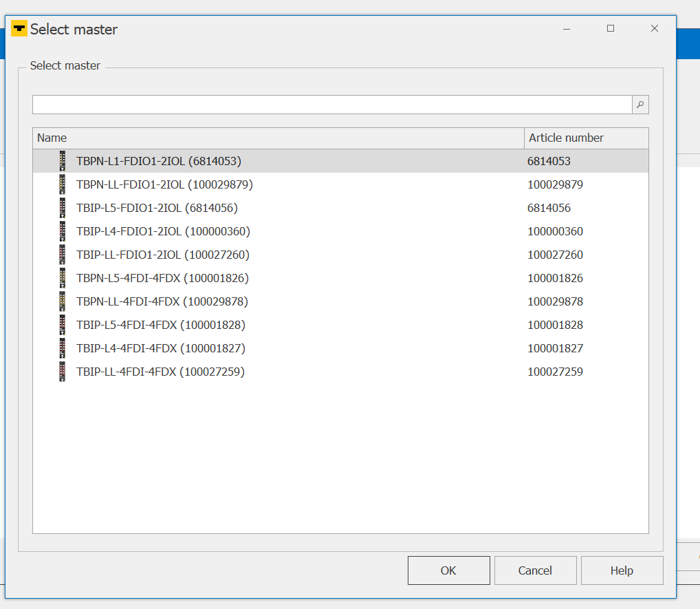Click article number cell 6814053
700x609 pixels.
pyautogui.click(x=549, y=161)
